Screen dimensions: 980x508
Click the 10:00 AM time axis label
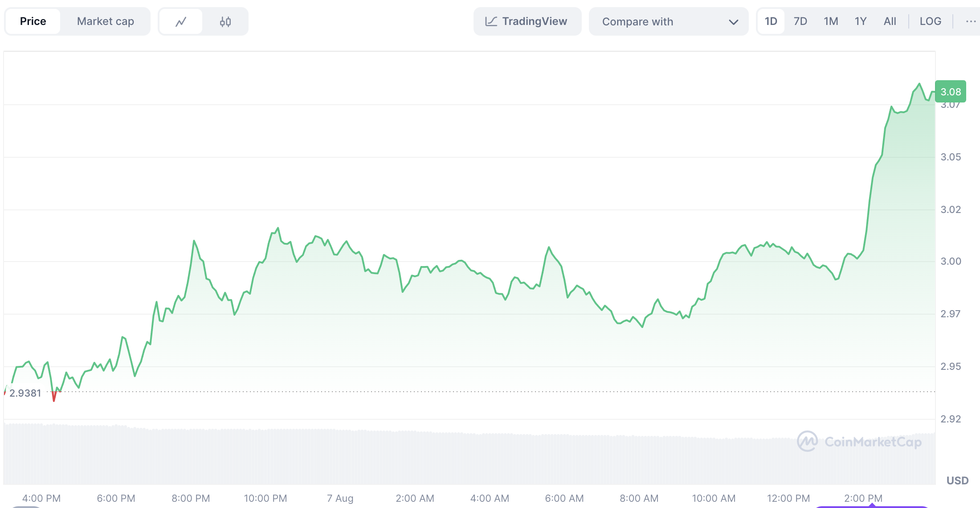[714, 498]
